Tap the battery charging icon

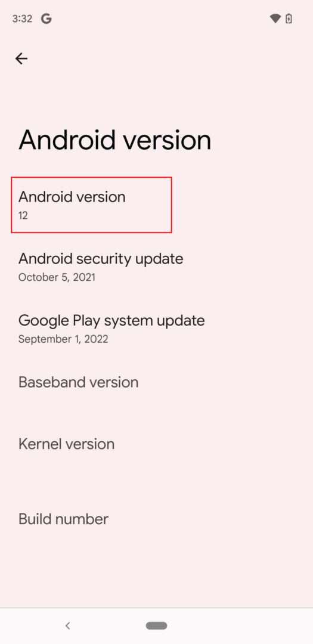point(289,18)
